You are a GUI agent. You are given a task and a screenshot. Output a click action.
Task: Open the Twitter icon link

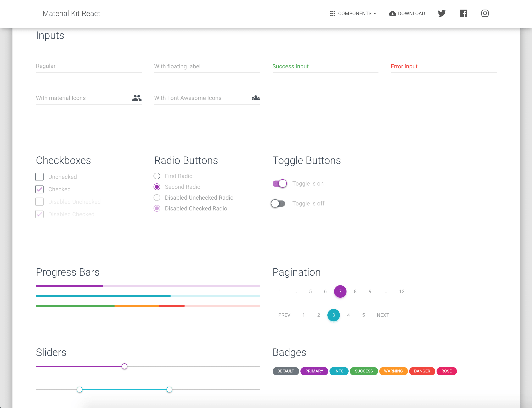(x=442, y=13)
